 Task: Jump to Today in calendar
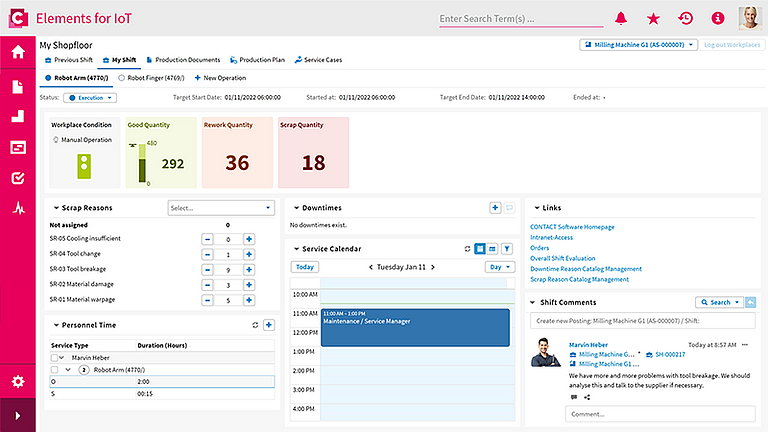click(305, 267)
